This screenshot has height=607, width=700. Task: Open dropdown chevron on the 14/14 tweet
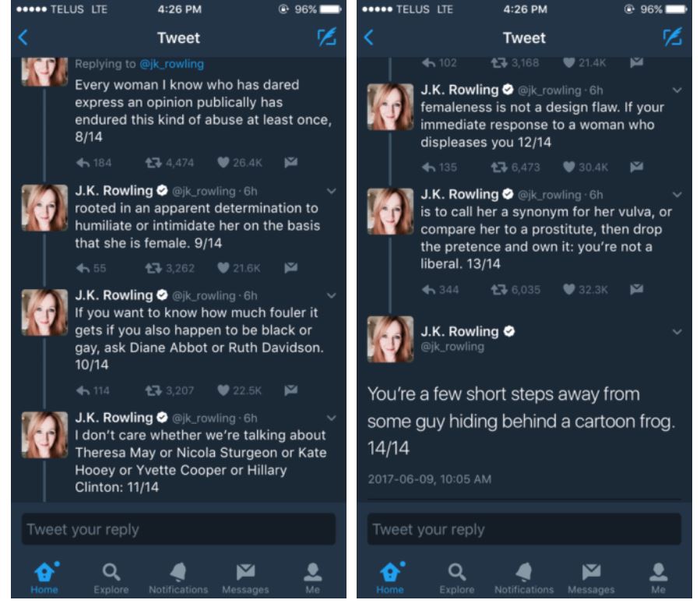[x=677, y=331]
